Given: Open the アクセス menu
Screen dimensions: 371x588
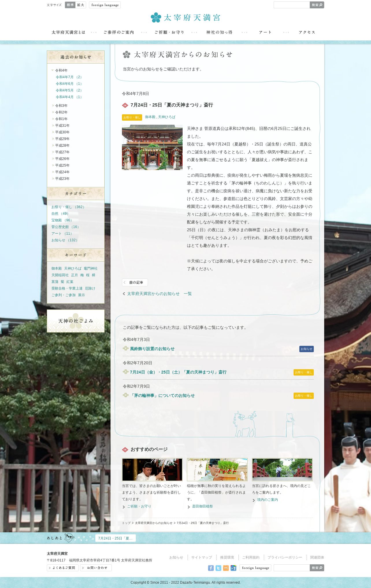Looking at the screenshot, I should click(x=307, y=32).
